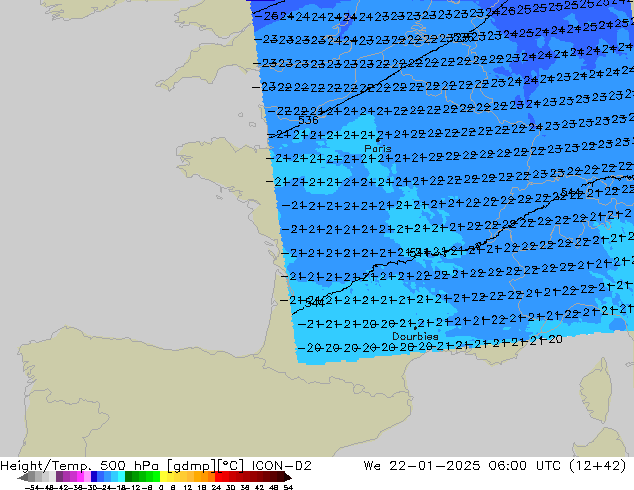Image resolution: width=634 pixels, height=490 pixels.
Task: Click the 'We' weekday abbreviation
Action: point(372,466)
